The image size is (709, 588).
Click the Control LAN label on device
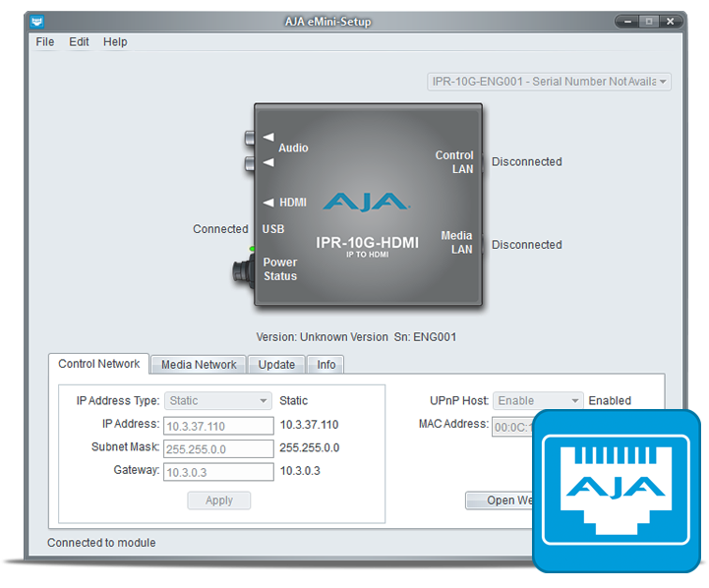(x=454, y=162)
